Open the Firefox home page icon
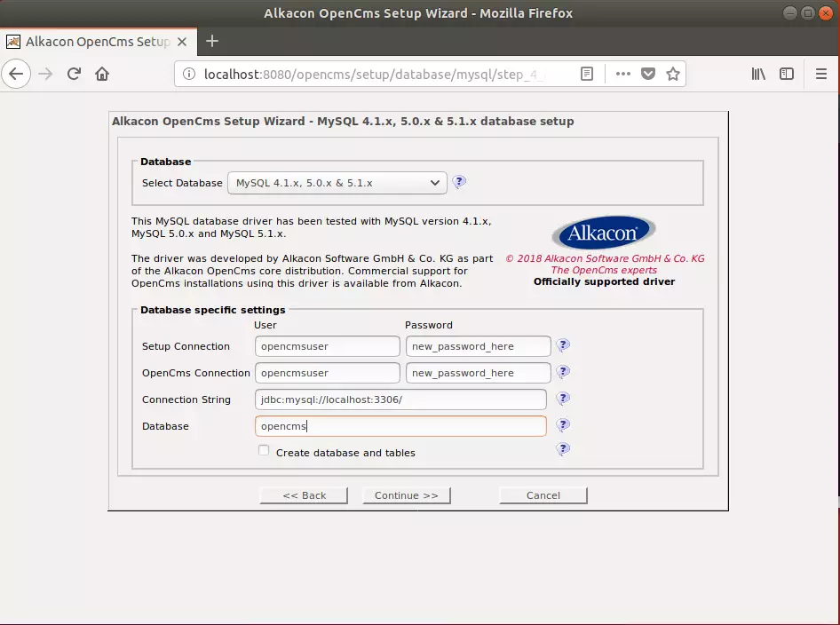Screen dimensions: 840x625 102,74
